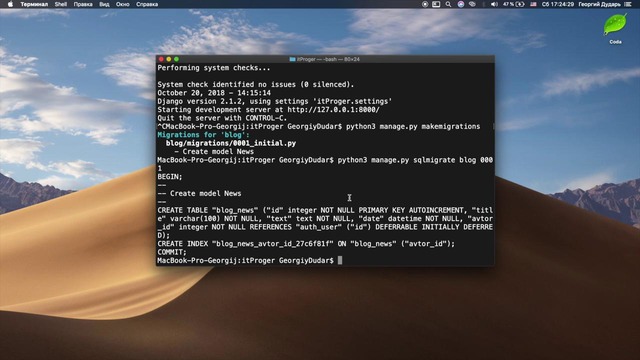Click the 47% battery indicator
Image resolution: width=640 pixels, height=360 pixels.
click(x=513, y=4)
